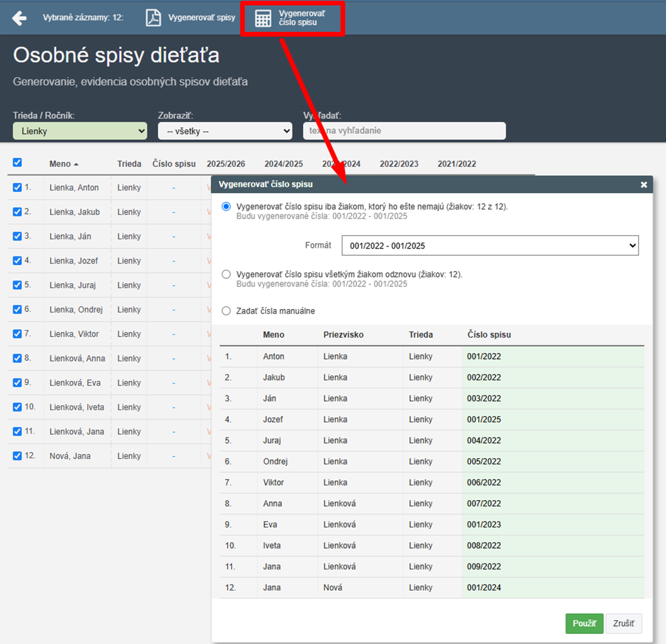
Task: Click file number 004/2022 for Juraj
Action: (x=484, y=440)
